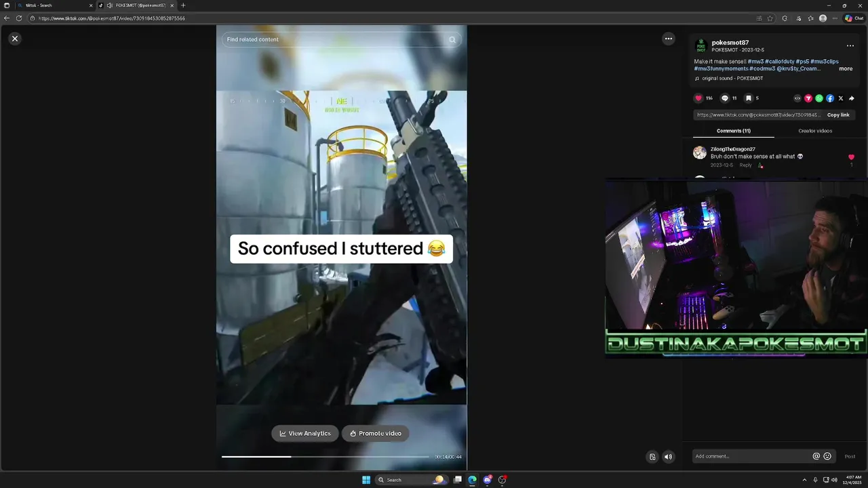Image resolution: width=868 pixels, height=488 pixels.
Task: Like the video with the heart icon
Action: 698,98
